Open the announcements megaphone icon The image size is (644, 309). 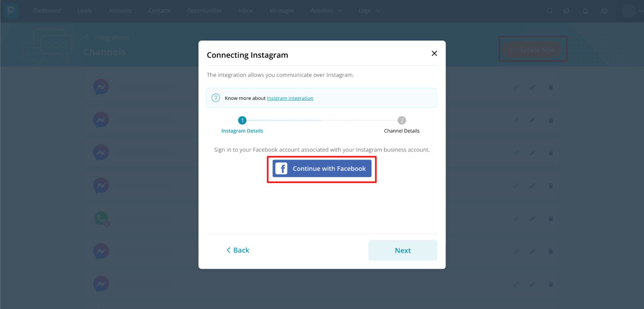[566, 11]
